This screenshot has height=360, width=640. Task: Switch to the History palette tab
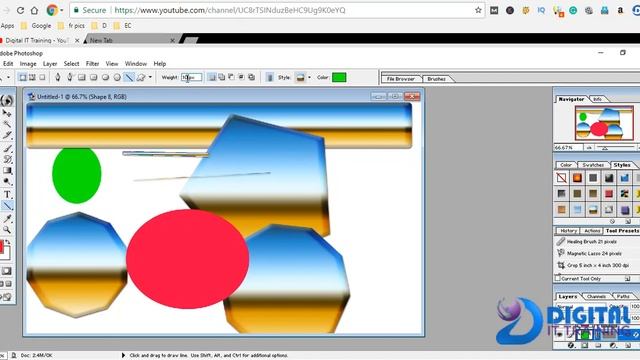[x=568, y=231]
